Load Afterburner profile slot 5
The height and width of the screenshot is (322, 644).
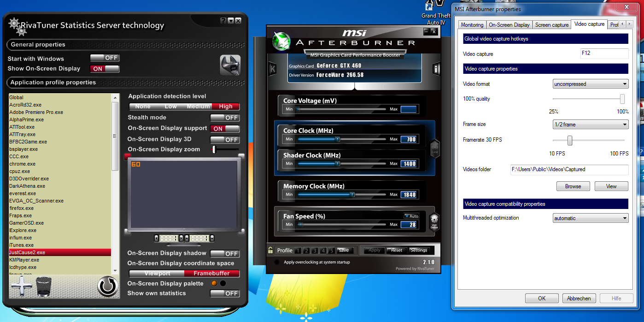pos(331,250)
